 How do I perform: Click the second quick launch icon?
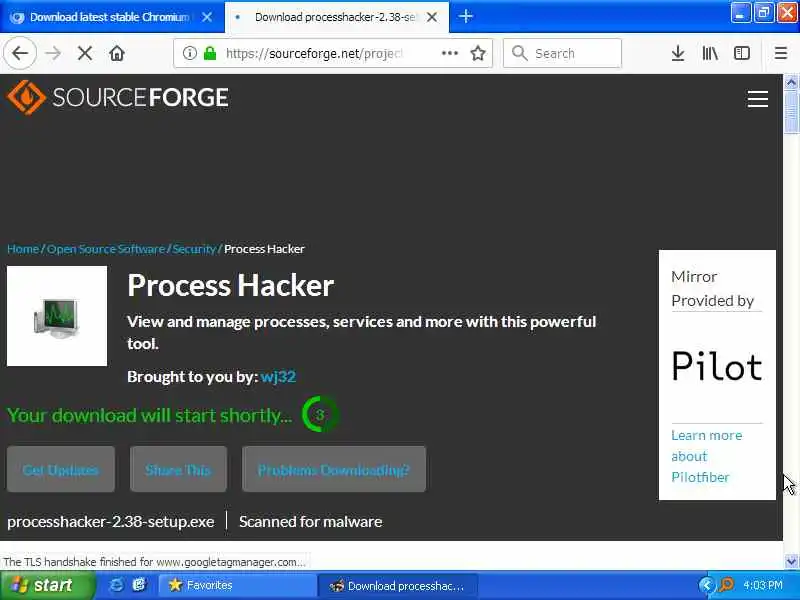pyautogui.click(x=139, y=585)
